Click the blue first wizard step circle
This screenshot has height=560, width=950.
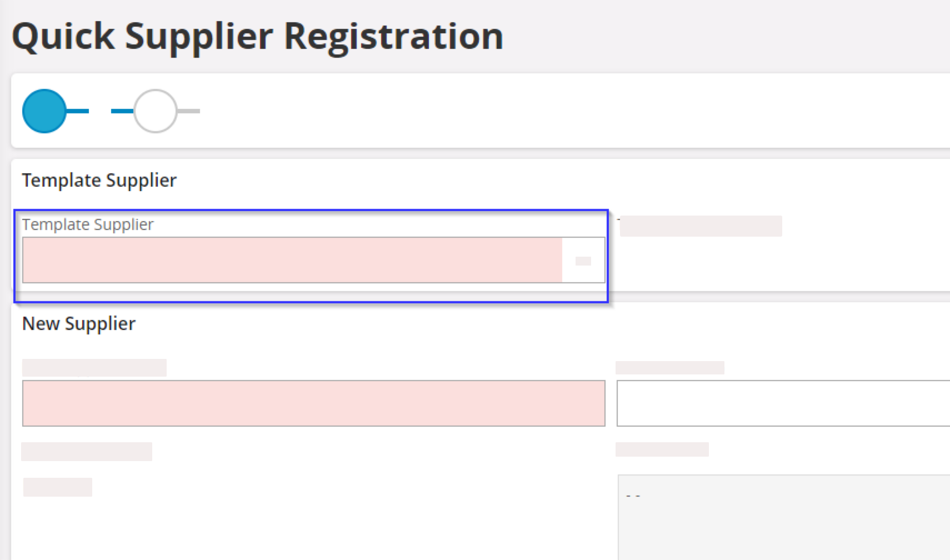point(44,111)
